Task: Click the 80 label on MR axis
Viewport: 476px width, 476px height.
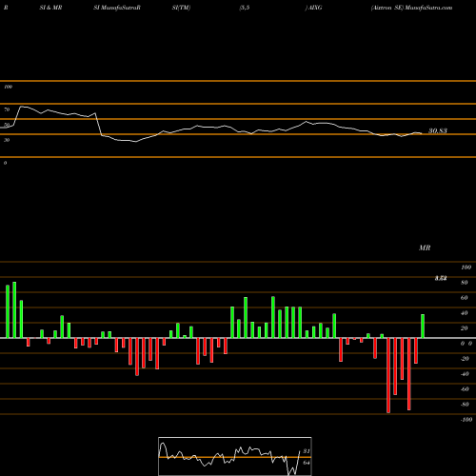Action: tap(465, 283)
